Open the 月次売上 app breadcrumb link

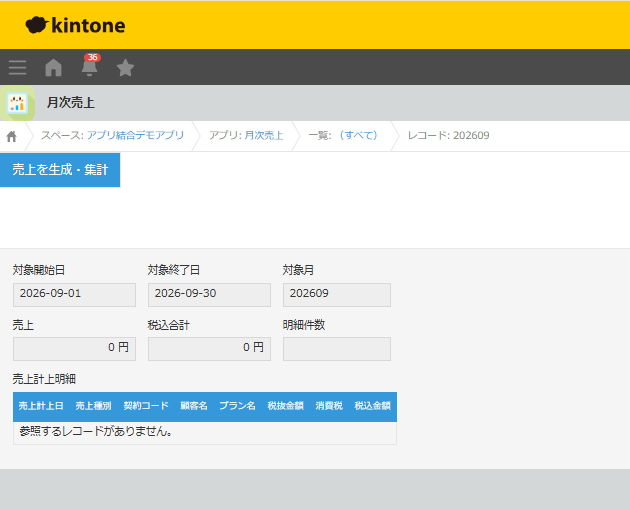click(264, 135)
